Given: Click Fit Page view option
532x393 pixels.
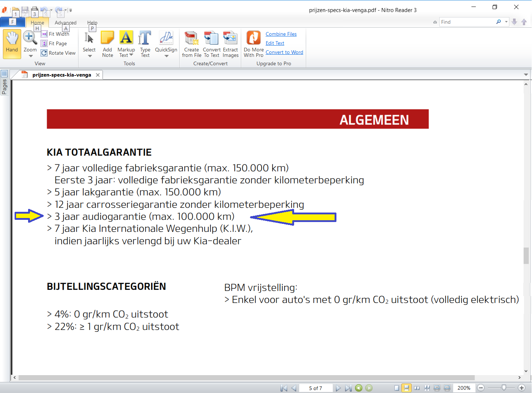Looking at the screenshot, I should [54, 43].
